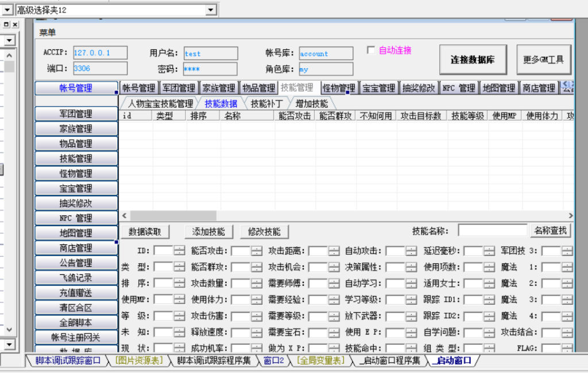
Task: Click the 技能名称 search field
Action: (x=493, y=231)
